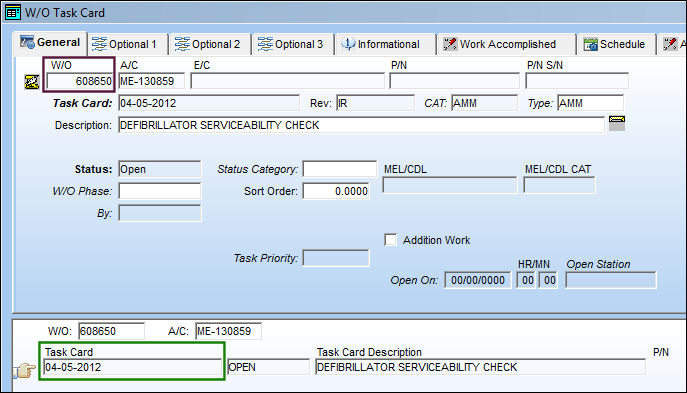Open the Work Accomplished tab
Screen dimensions: 687x393
pos(506,44)
